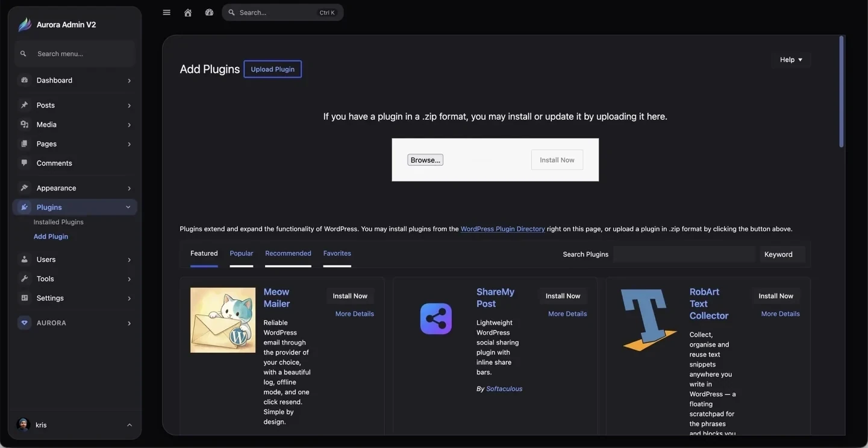Image resolution: width=868 pixels, height=448 pixels.
Task: Install the ShareMy Post plugin
Action: coord(563,296)
